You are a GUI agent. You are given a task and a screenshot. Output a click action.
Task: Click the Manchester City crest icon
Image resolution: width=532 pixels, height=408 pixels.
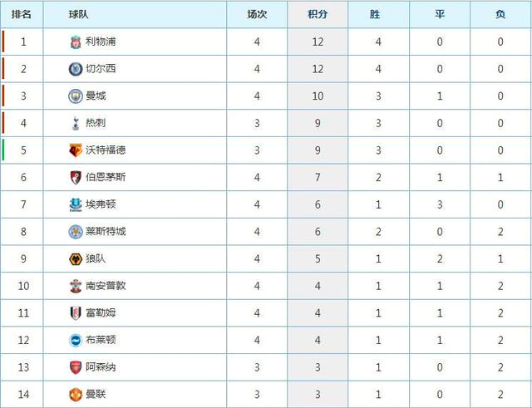76,96
